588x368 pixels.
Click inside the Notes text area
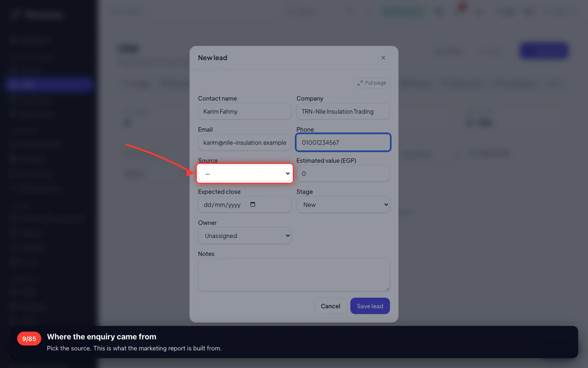pyautogui.click(x=294, y=275)
